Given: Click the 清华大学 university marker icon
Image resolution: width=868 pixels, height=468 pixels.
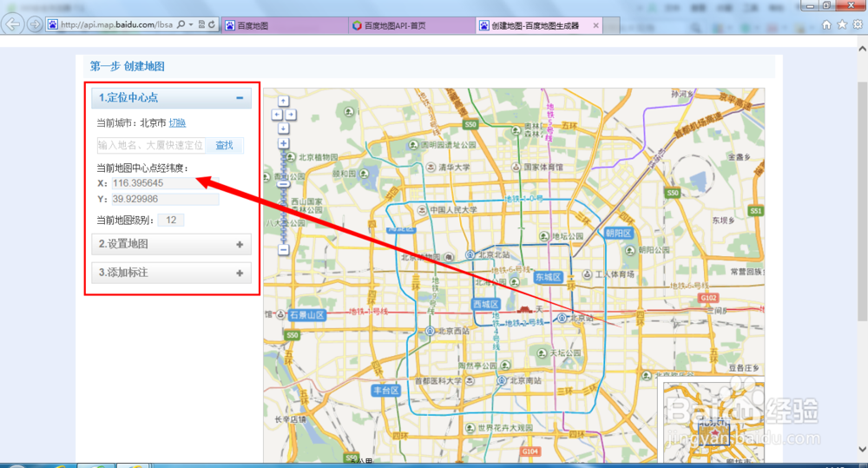Looking at the screenshot, I should click(431, 167).
